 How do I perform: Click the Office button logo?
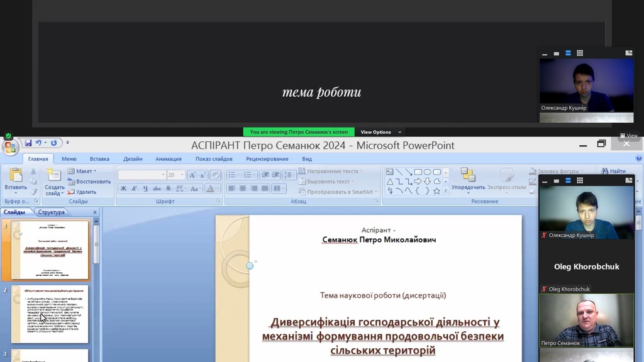(x=10, y=148)
